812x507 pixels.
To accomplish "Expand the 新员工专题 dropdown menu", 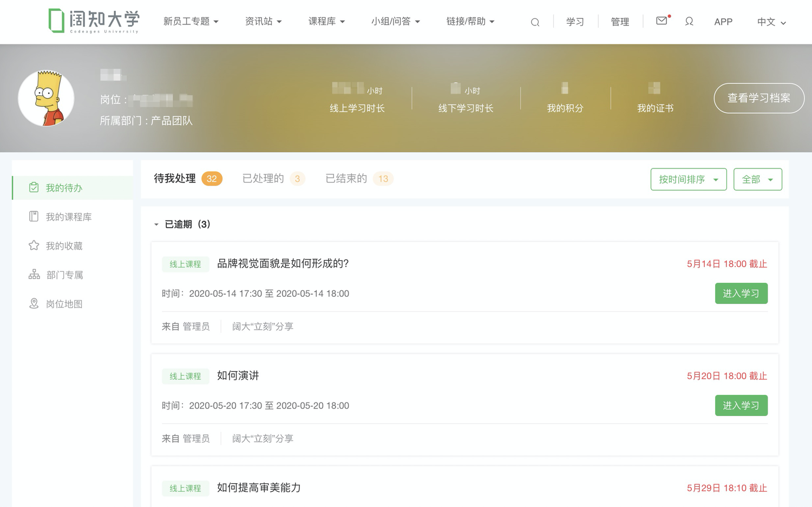I will coord(191,21).
